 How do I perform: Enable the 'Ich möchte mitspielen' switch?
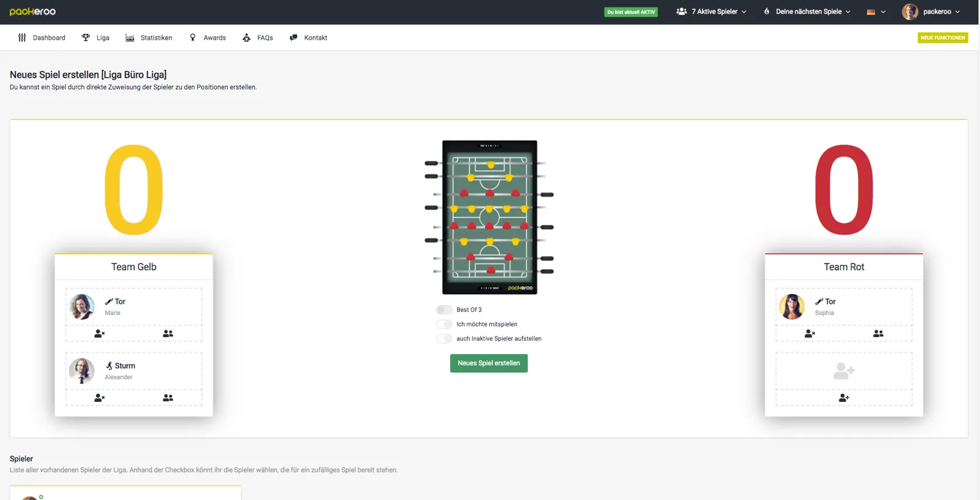444,324
